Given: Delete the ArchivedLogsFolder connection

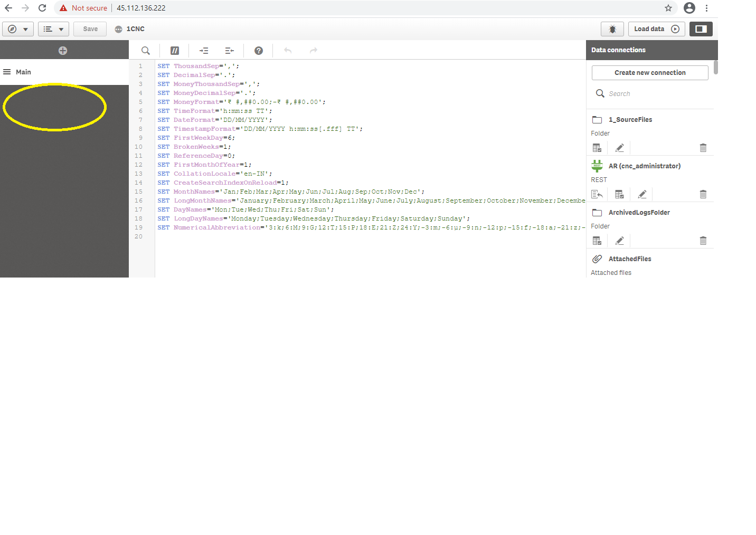Looking at the screenshot, I should coord(703,241).
